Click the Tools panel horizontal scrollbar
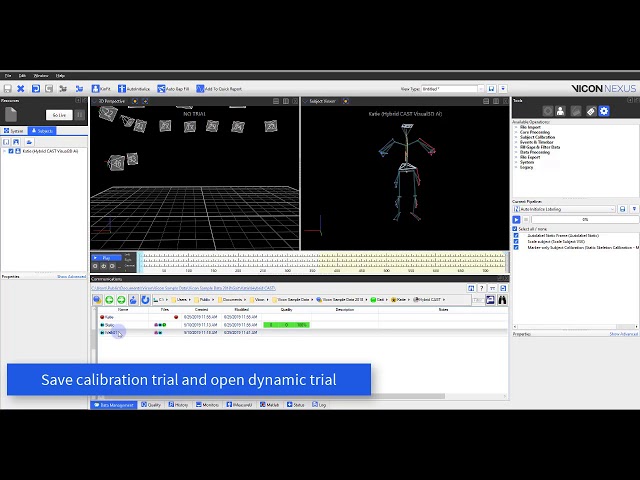640x480 pixels. pyautogui.click(x=576, y=327)
